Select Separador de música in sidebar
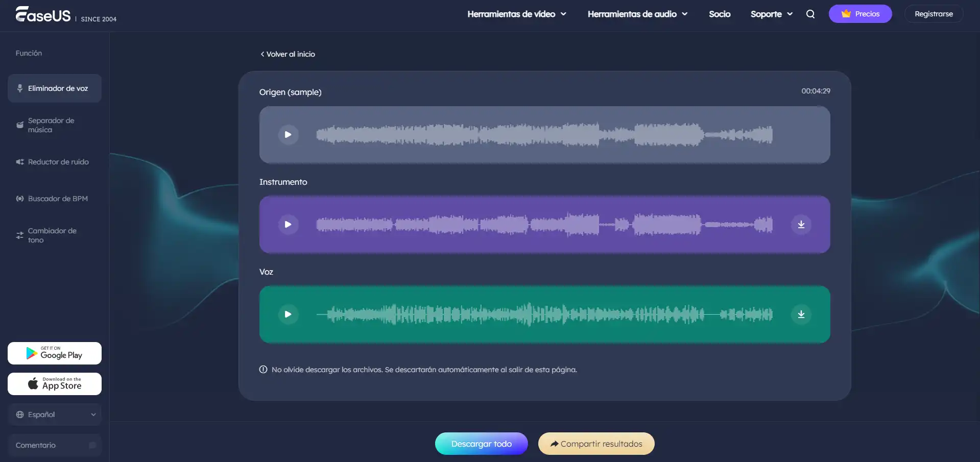The image size is (980, 462). [x=55, y=125]
